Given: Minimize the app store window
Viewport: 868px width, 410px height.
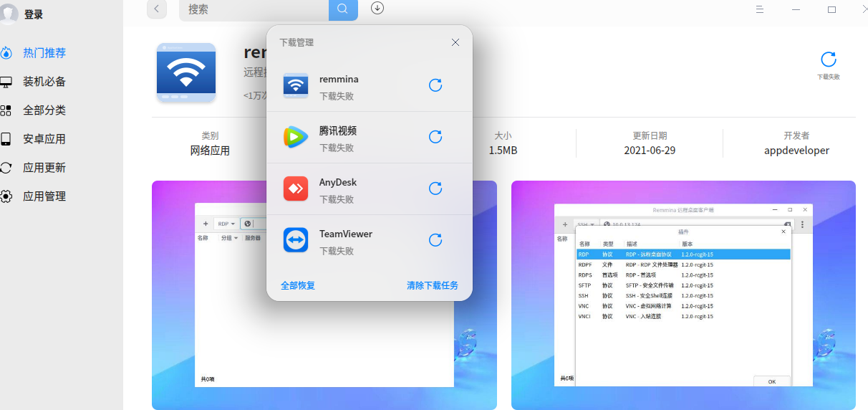Looking at the screenshot, I should point(796,9).
